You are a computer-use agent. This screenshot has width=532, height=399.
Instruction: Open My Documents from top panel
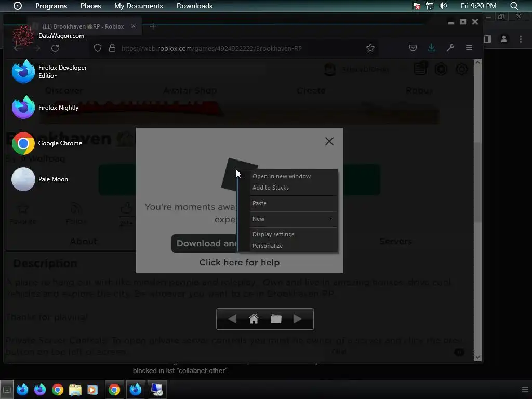pos(138,6)
